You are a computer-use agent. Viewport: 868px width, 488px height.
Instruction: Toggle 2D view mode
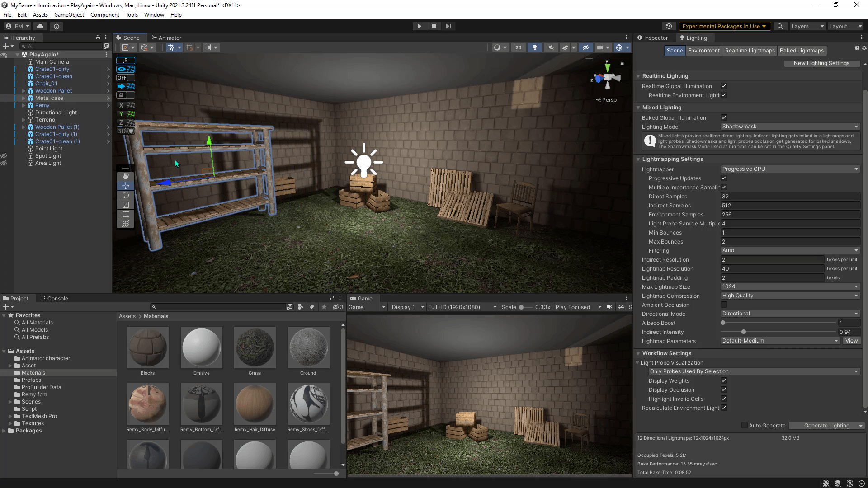coord(518,47)
